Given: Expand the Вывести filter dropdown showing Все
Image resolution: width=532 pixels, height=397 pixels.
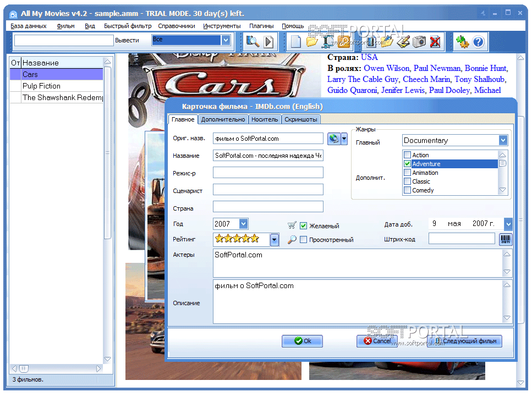Looking at the screenshot, I should [226, 40].
